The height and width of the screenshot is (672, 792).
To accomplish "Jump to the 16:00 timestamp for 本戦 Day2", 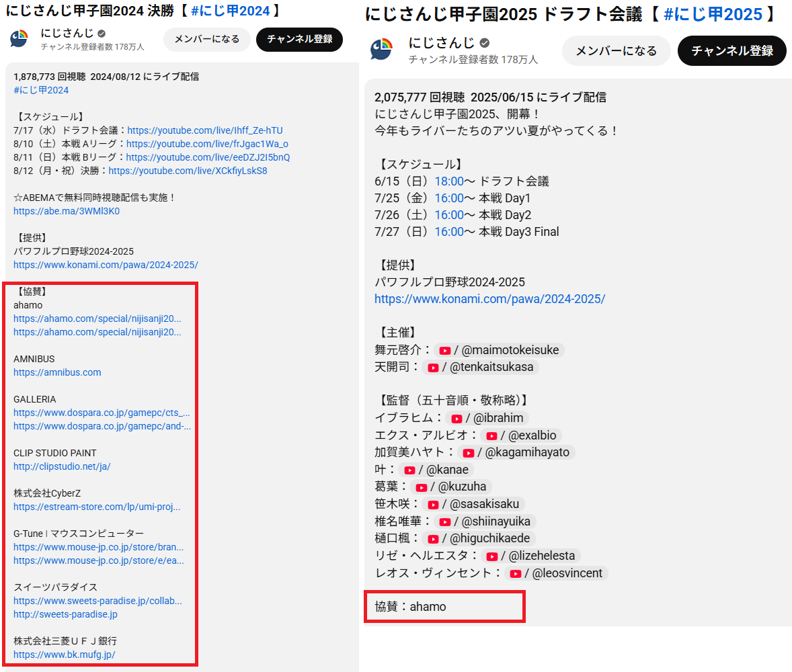I will (449, 215).
